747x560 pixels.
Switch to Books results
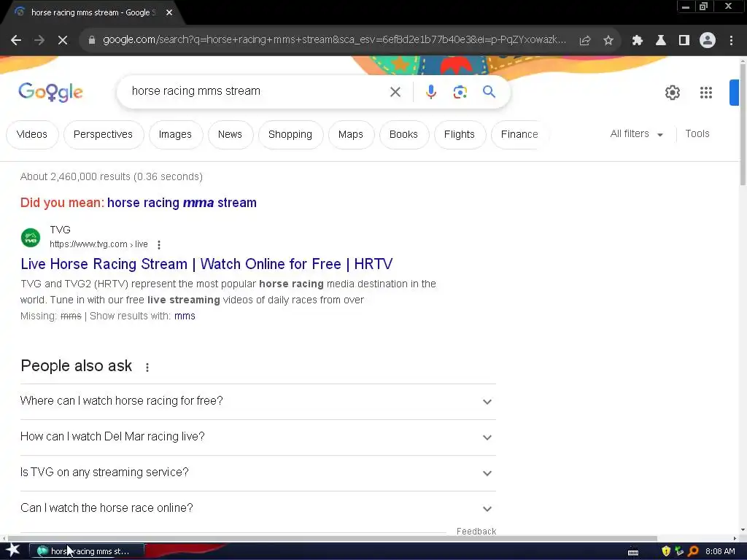(403, 135)
